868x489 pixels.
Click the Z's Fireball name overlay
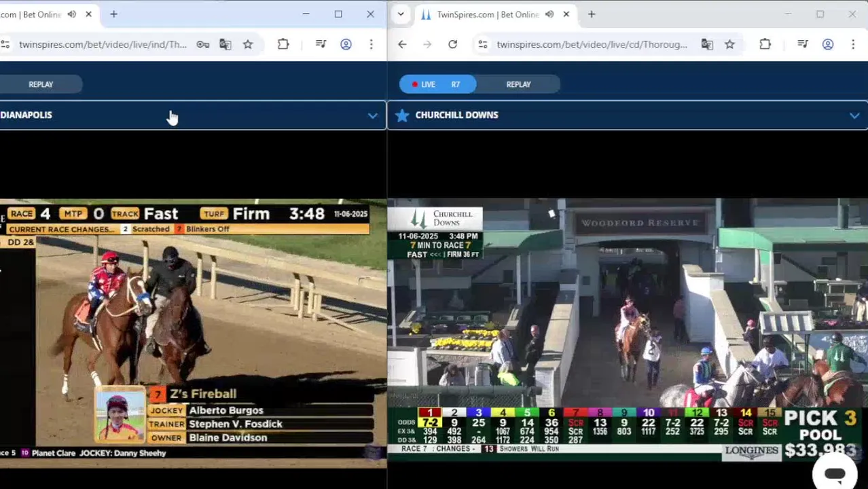[x=203, y=394]
